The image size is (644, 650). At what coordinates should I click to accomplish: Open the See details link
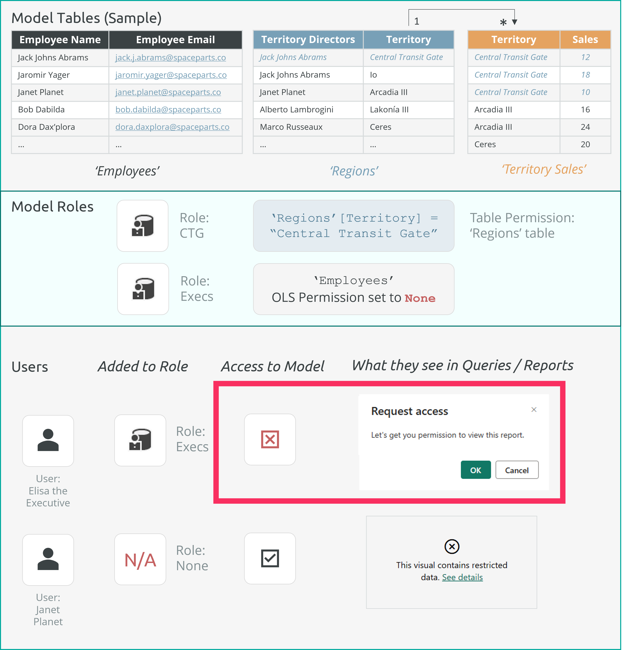pos(462,577)
